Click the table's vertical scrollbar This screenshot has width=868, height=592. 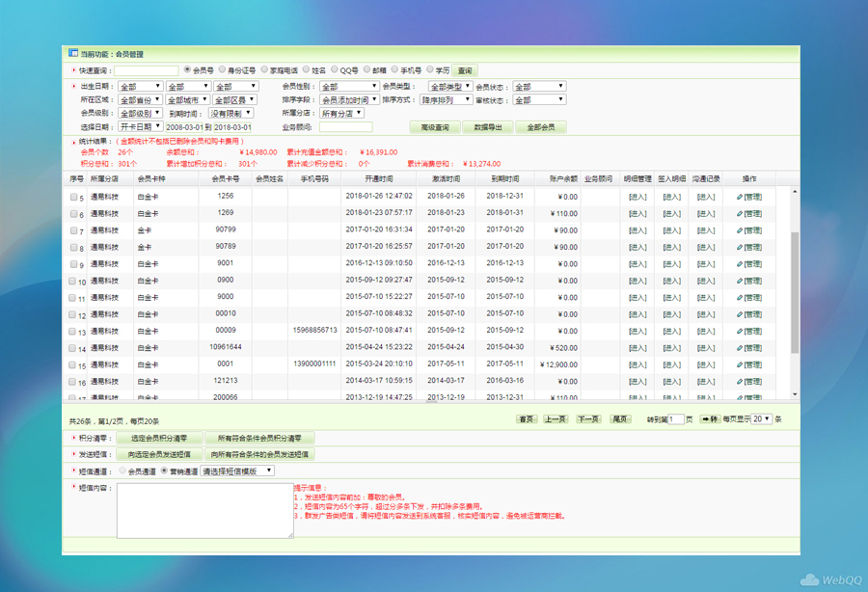795,289
